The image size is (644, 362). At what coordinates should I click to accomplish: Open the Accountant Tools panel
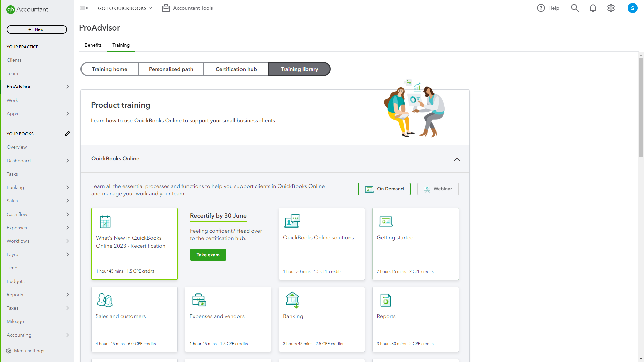point(187,8)
